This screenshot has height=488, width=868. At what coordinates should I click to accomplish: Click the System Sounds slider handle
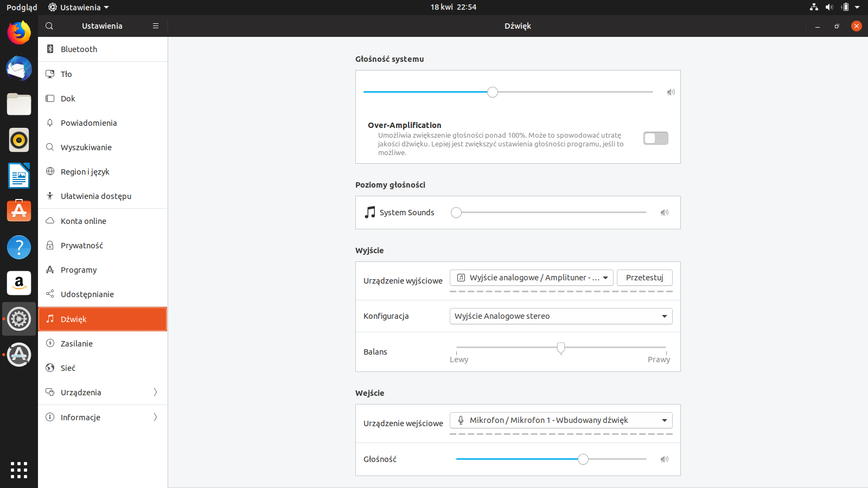pos(456,213)
